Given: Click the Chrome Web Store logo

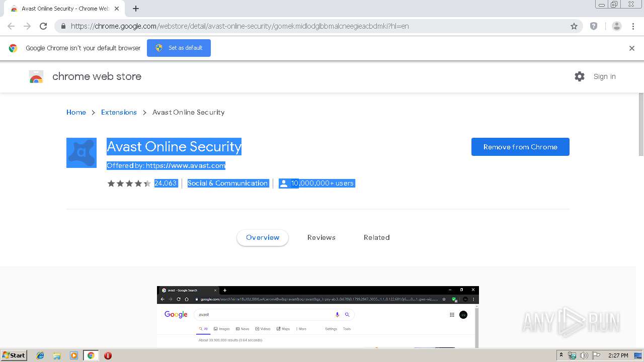Looking at the screenshot, I should click(36, 76).
